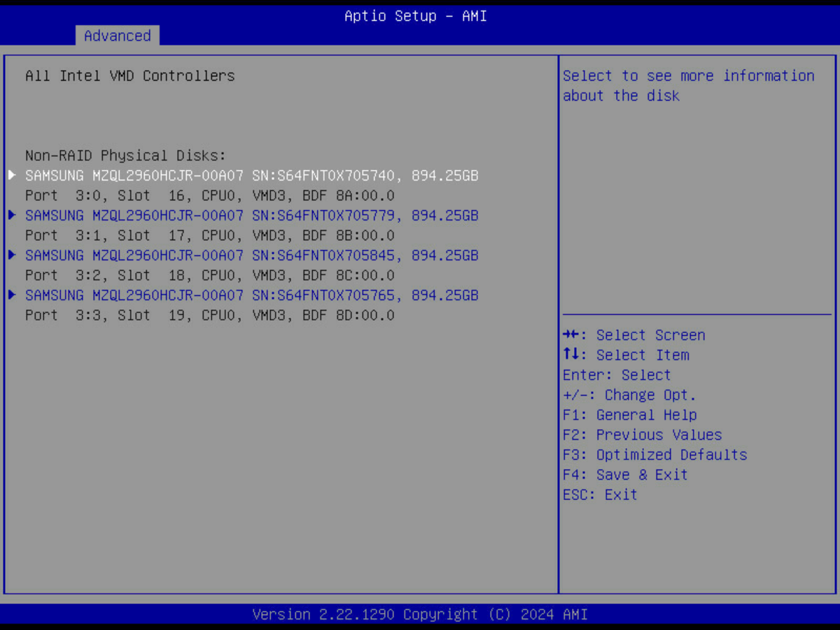Screen dimensions: 840x630
Task: Click the 'F4: Save & Exit' hint
Action: [x=626, y=475]
